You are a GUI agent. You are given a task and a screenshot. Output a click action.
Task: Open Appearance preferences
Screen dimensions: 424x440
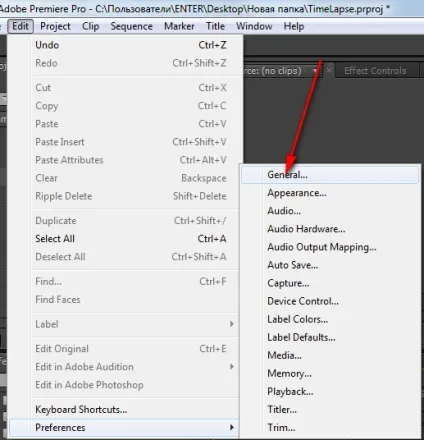point(330,193)
